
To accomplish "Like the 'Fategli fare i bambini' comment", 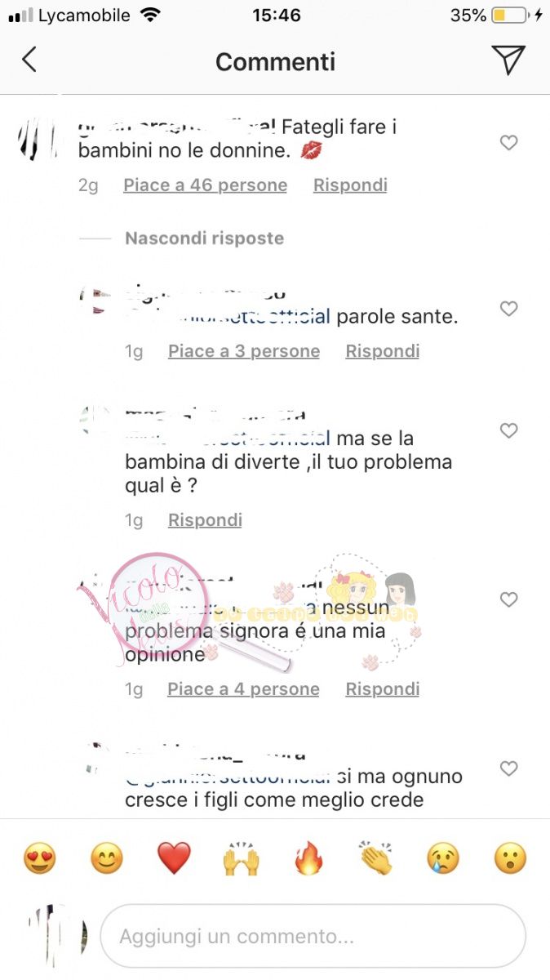I will click(x=508, y=143).
